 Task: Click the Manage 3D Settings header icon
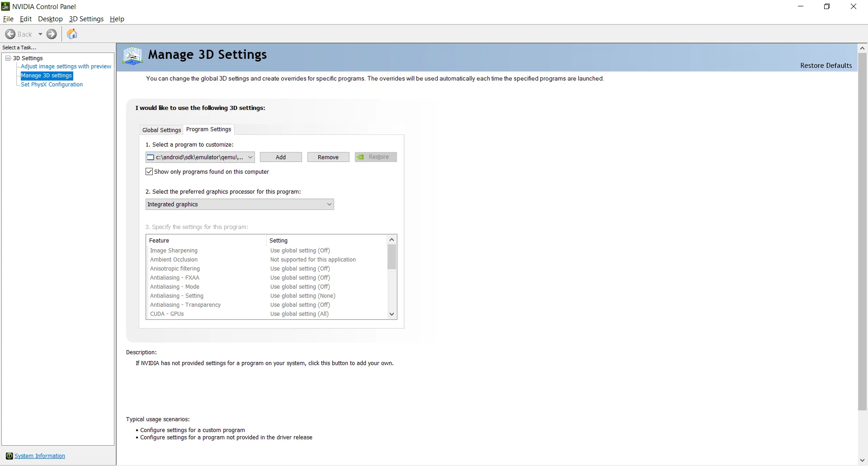[x=133, y=56]
